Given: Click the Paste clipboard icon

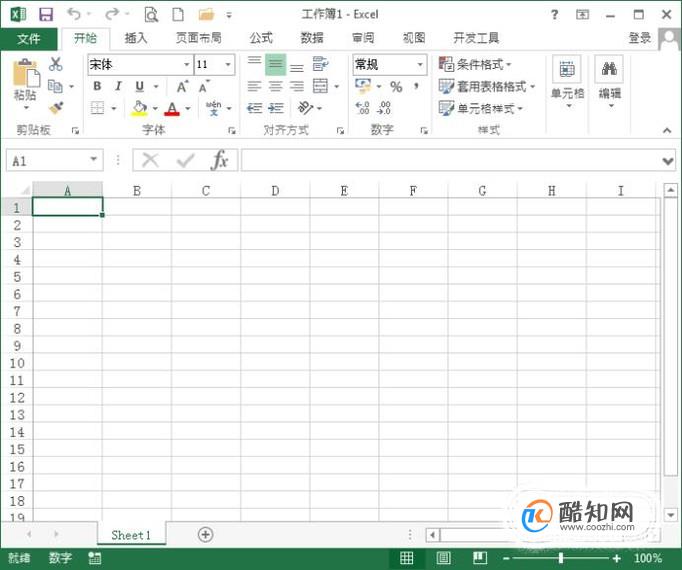Looking at the screenshot, I should click(x=25, y=73).
